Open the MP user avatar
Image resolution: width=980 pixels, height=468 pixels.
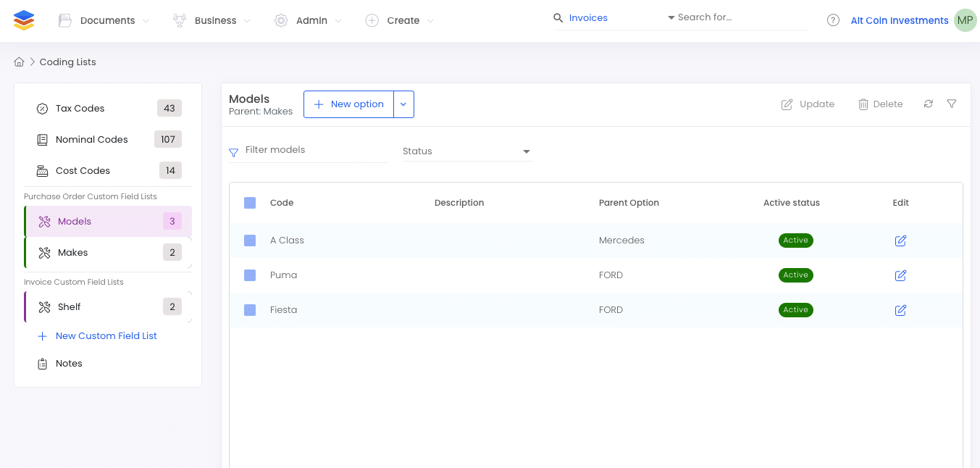[x=965, y=20]
